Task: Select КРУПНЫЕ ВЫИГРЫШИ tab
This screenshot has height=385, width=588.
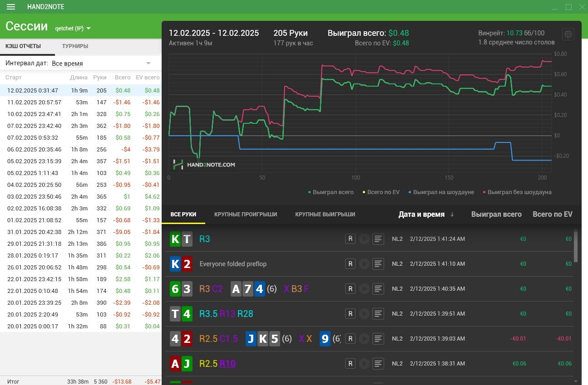Action: [325, 214]
